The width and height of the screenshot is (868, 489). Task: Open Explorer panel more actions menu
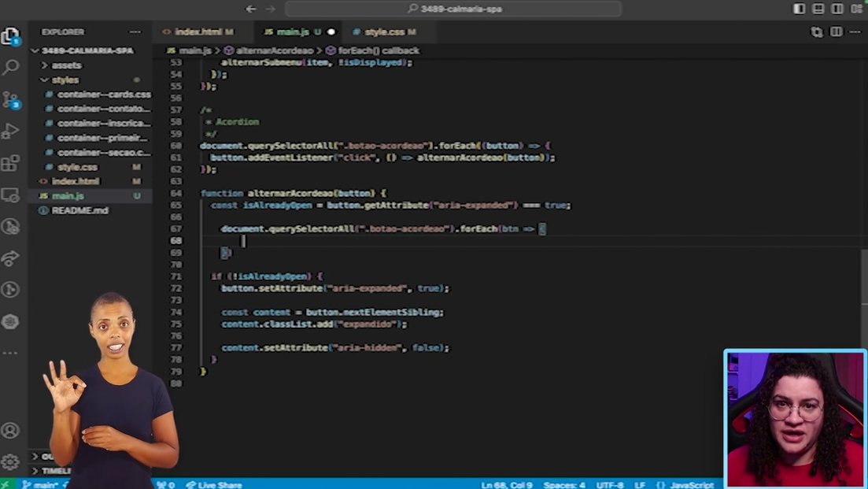tap(135, 32)
